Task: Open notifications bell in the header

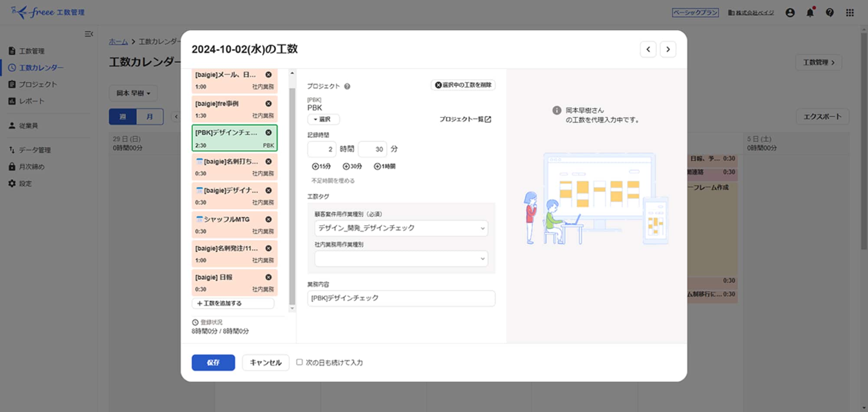Action: pos(810,13)
